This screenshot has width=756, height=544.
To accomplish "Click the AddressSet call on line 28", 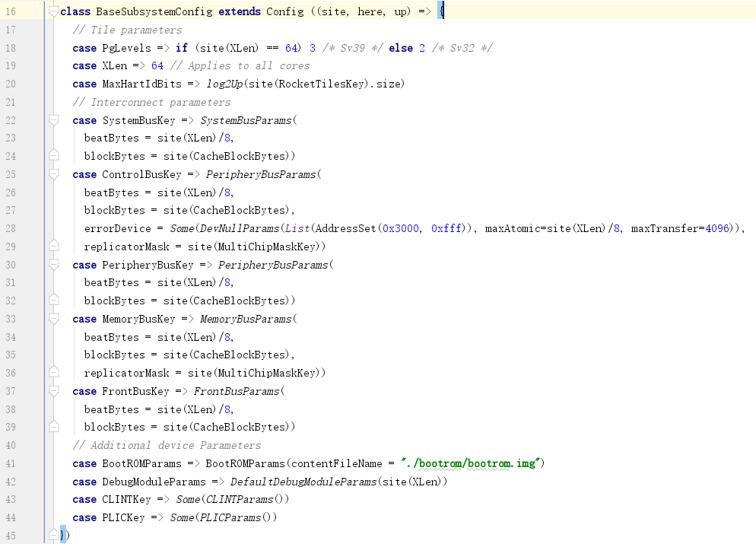I will click(346, 228).
